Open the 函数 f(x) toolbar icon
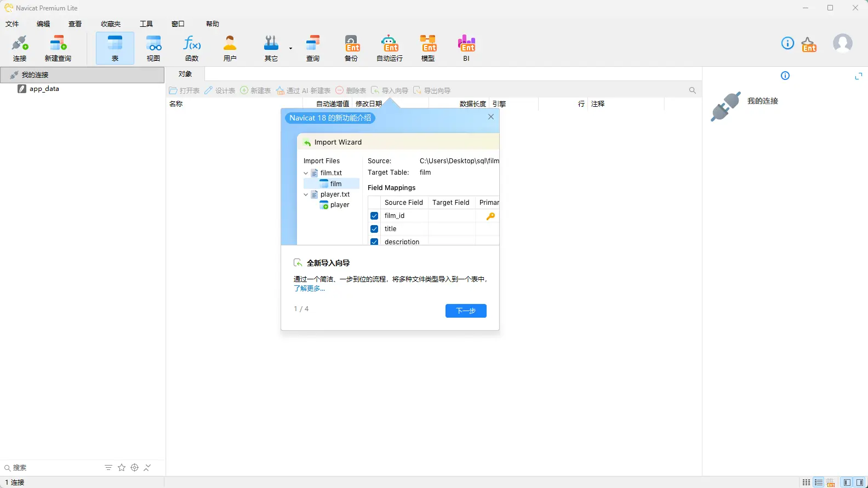This screenshot has width=868, height=488. [192, 48]
